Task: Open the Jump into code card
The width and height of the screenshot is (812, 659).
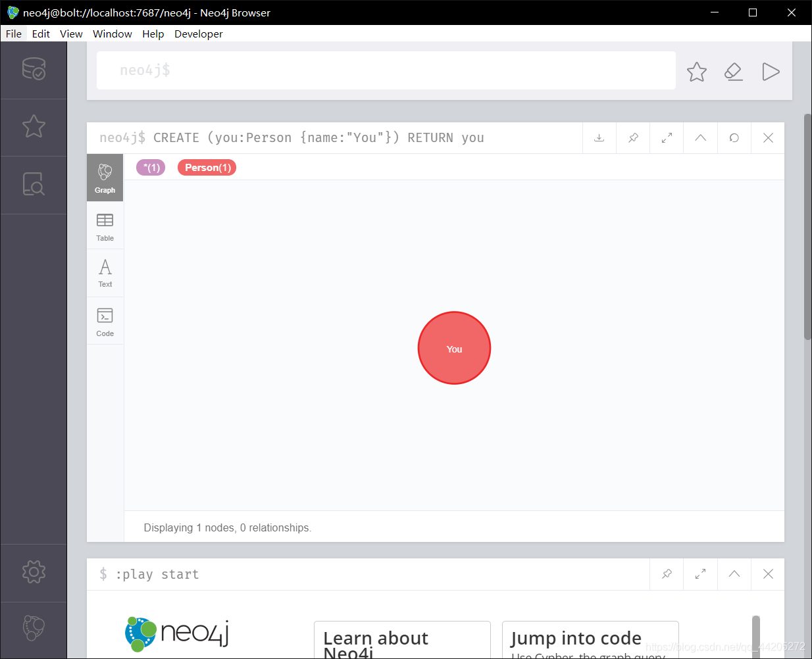Action: 590,640
